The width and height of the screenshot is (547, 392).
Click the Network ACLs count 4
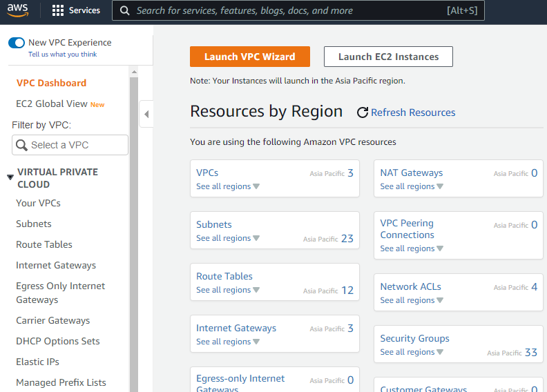pos(534,287)
